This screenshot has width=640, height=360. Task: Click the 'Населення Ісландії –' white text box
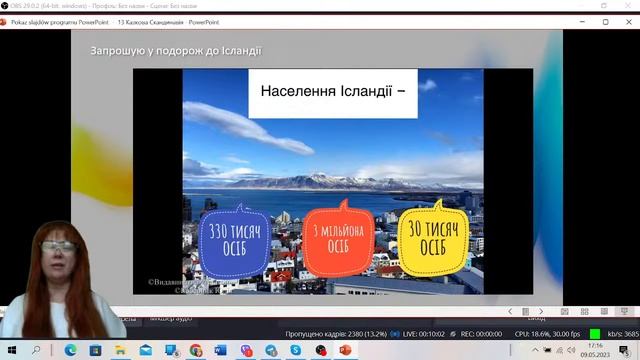pos(333,93)
